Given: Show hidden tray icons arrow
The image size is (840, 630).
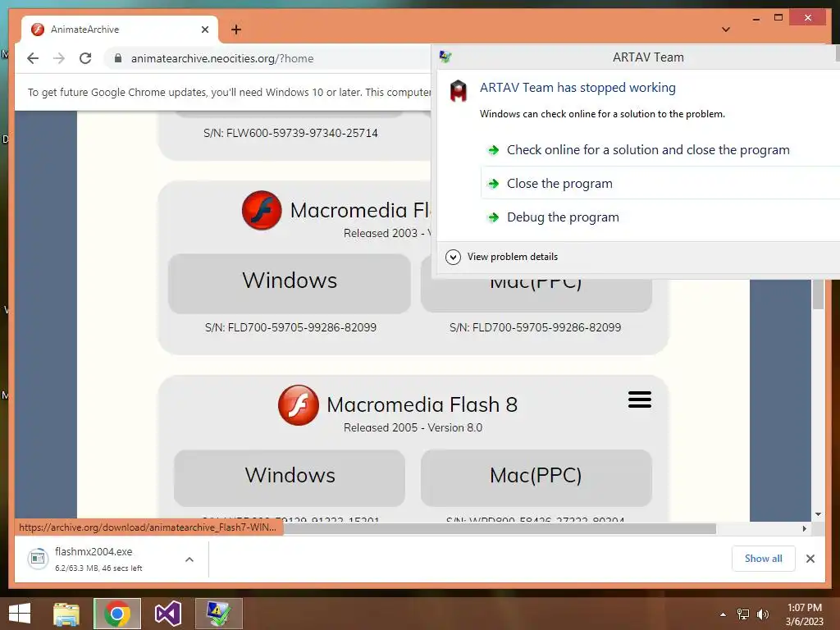Looking at the screenshot, I should (x=723, y=614).
